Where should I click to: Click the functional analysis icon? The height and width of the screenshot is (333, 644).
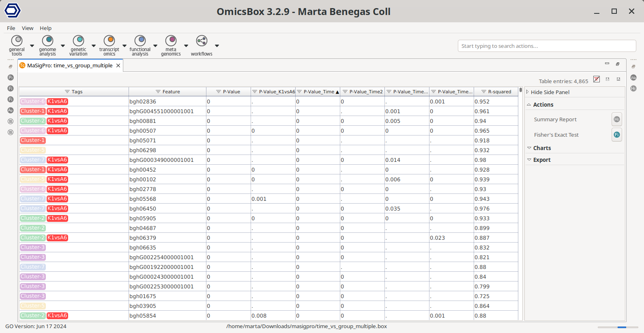click(140, 41)
